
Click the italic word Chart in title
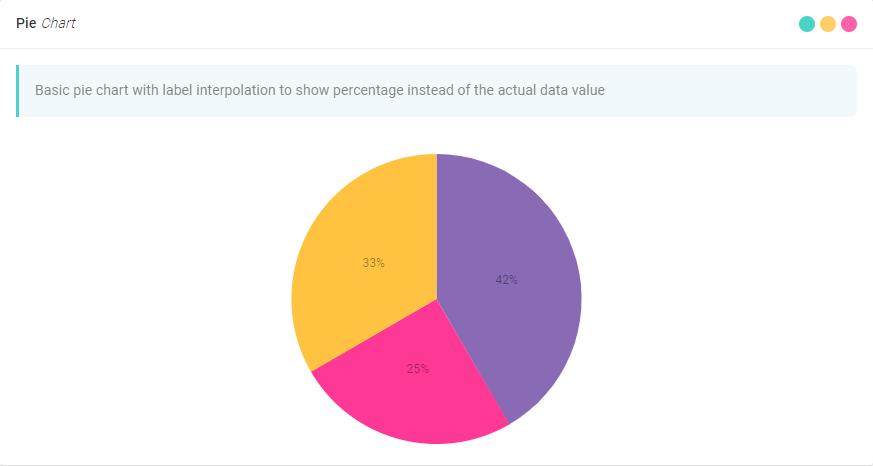click(58, 24)
